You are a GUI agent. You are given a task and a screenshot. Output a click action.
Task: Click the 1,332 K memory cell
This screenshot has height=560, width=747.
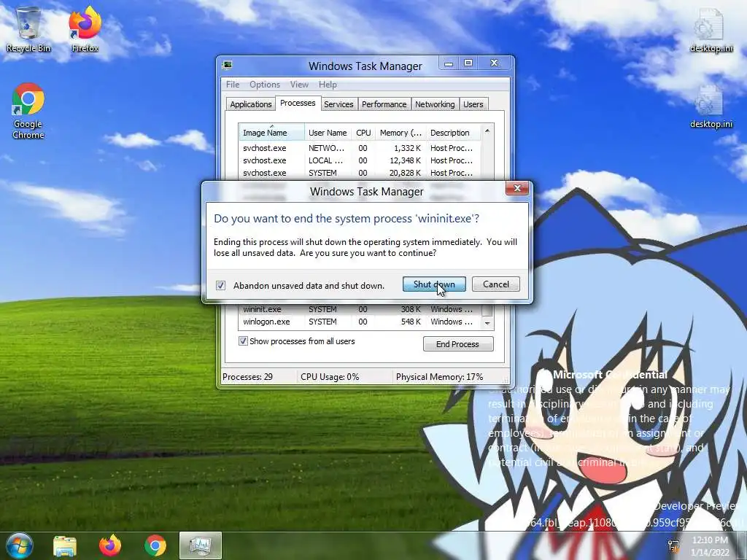pyautogui.click(x=407, y=148)
